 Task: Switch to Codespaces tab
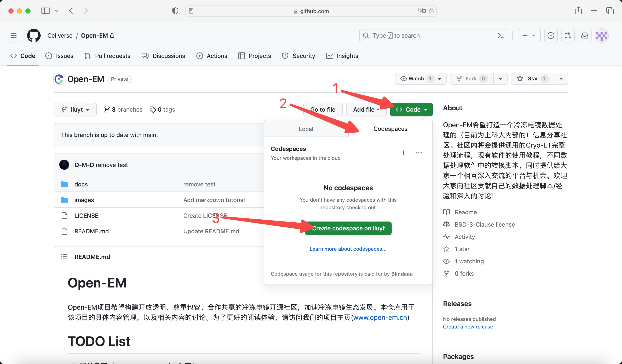(x=390, y=129)
